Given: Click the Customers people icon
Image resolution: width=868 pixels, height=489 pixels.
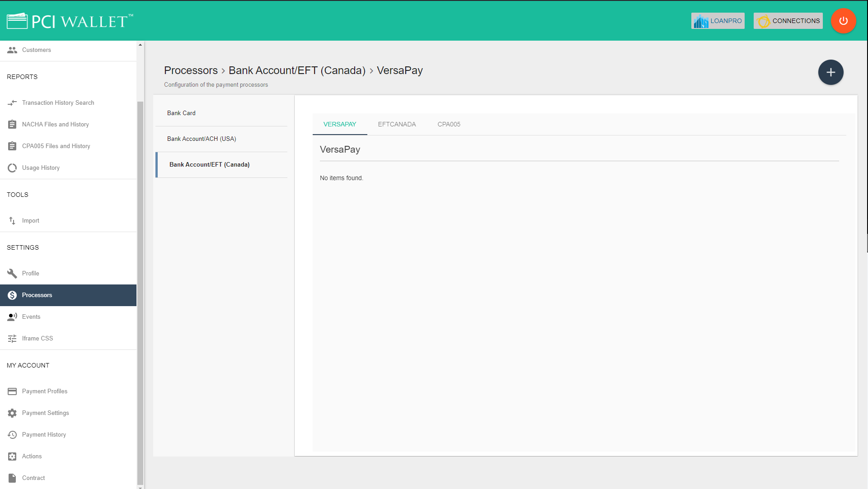Looking at the screenshot, I should point(12,50).
